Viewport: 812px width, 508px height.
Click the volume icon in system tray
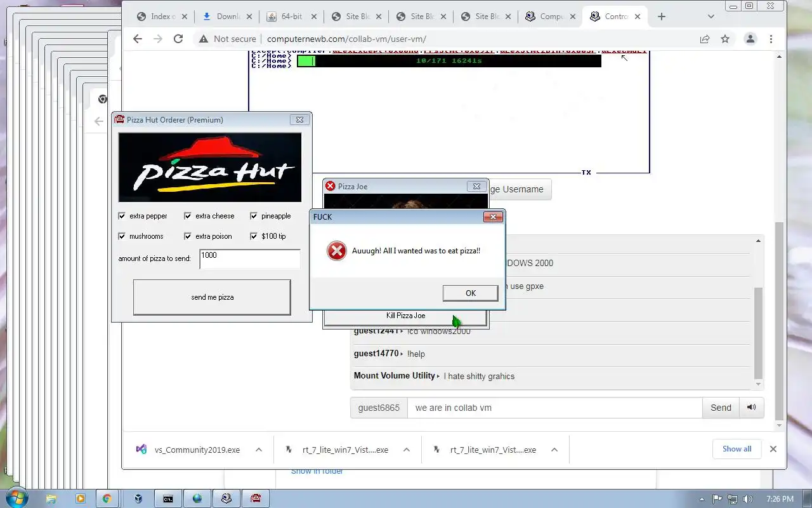tap(748, 498)
